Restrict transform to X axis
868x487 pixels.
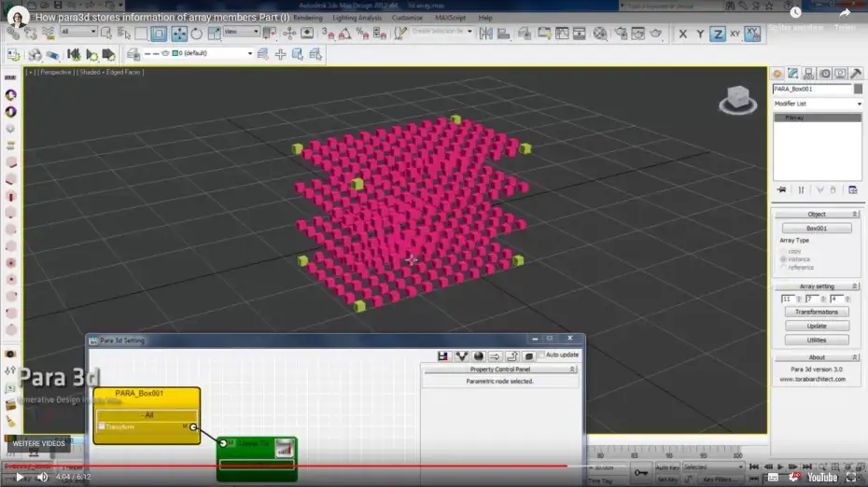click(682, 35)
